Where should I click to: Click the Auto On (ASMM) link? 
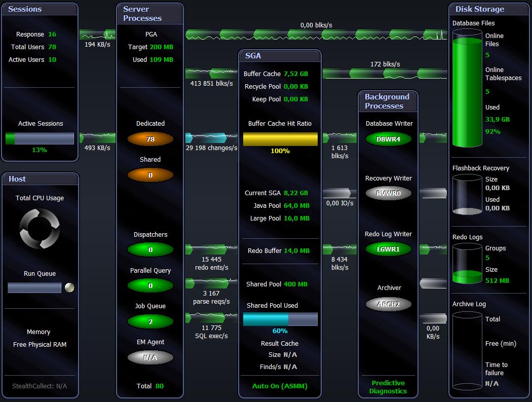[280, 386]
